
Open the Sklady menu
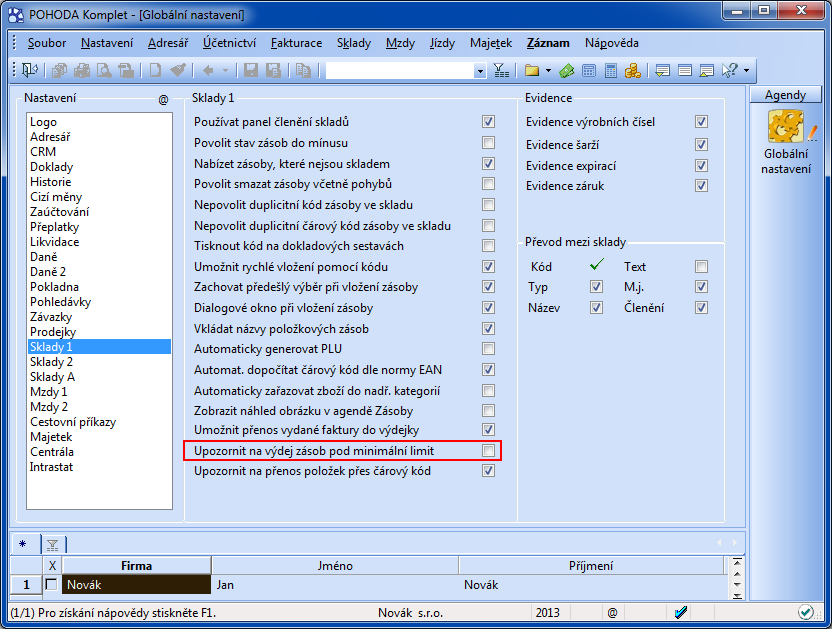[354, 43]
